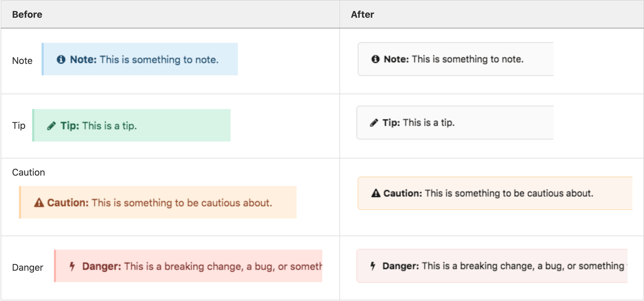Click the bold "Tip:" text in the green alert
644x301 pixels.
70,126
